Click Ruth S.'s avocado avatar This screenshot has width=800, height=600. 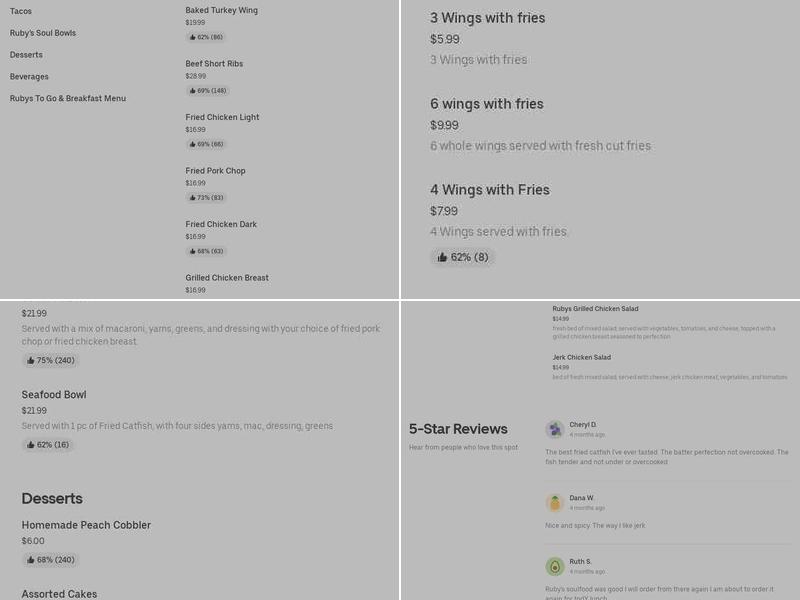[555, 566]
